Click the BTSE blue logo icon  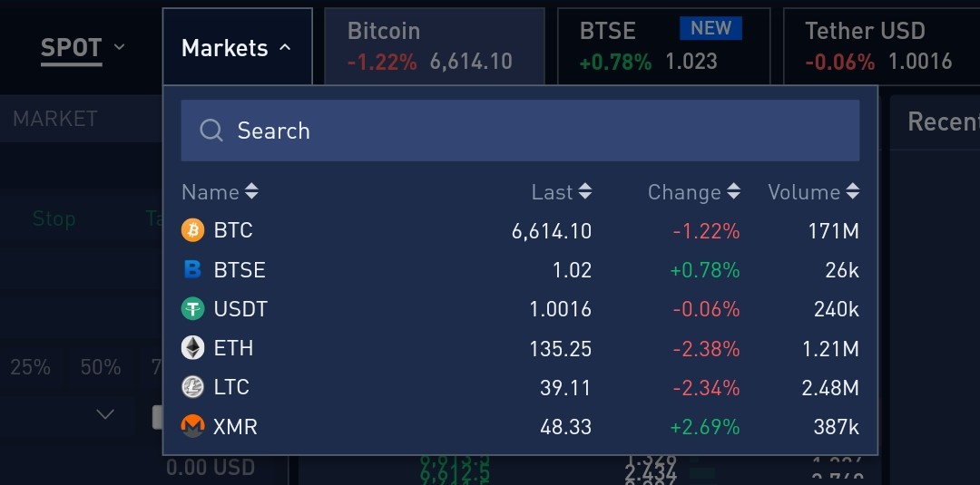192,269
